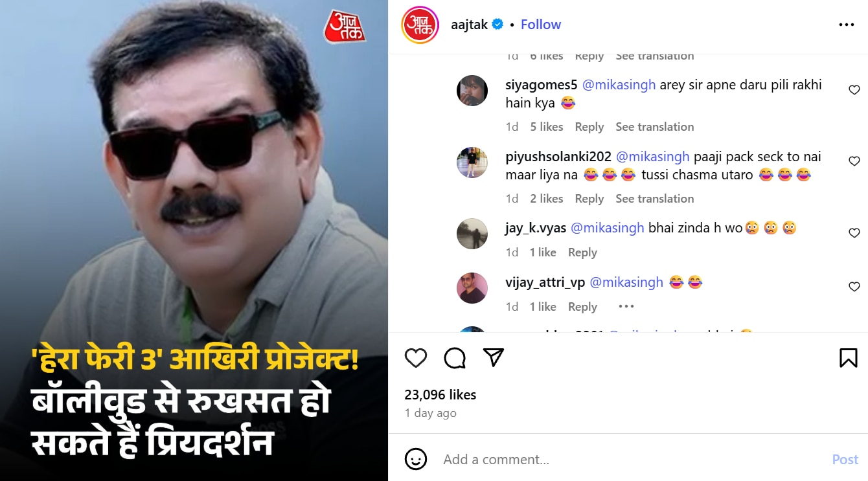Share post using paper plane icon

(494, 357)
